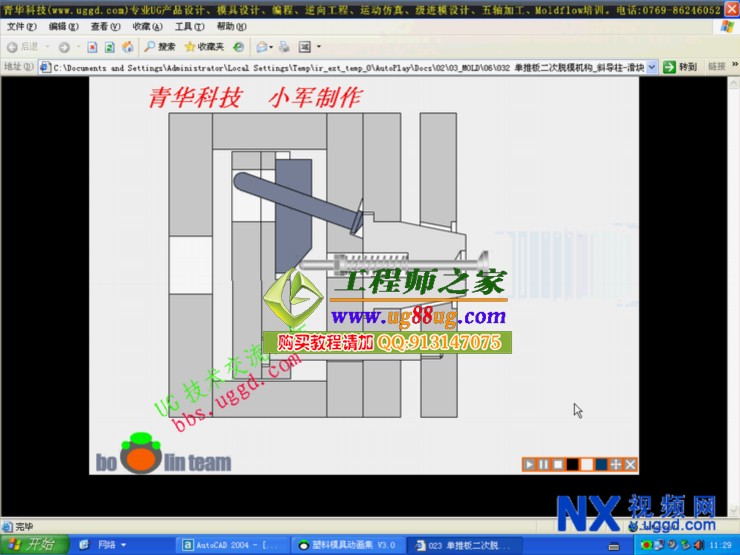Click the network computers tray icon

(660, 545)
